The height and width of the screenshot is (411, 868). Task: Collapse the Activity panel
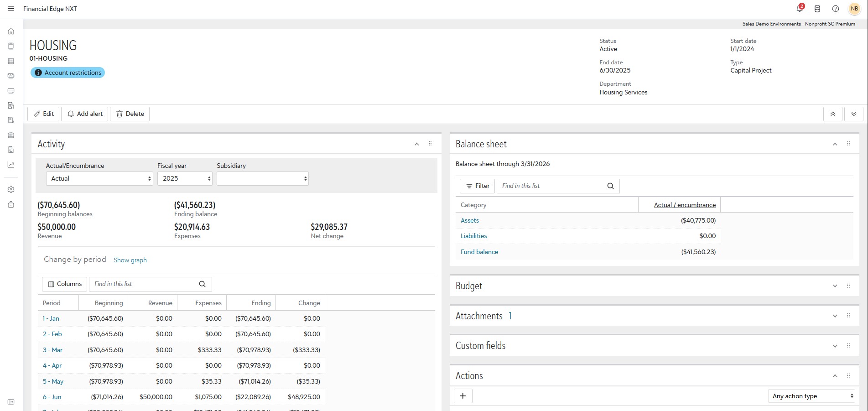(x=416, y=144)
